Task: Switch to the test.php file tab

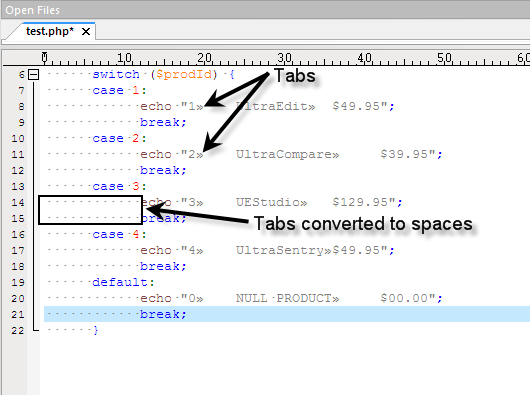Action: [x=50, y=31]
